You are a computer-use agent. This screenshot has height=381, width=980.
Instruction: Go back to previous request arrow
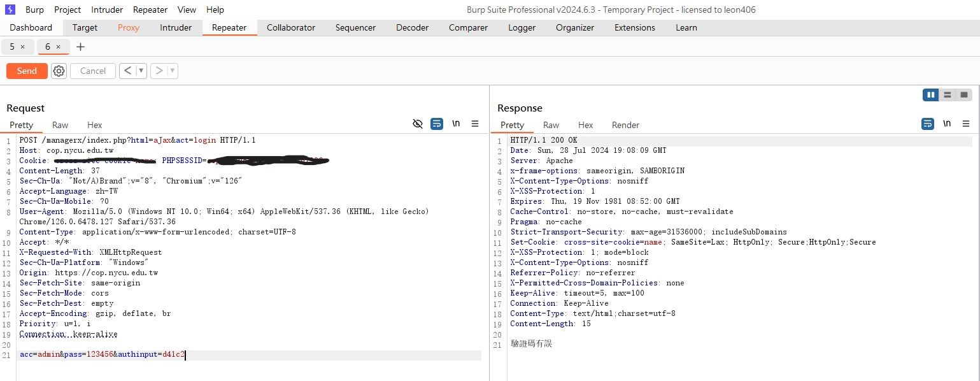127,71
